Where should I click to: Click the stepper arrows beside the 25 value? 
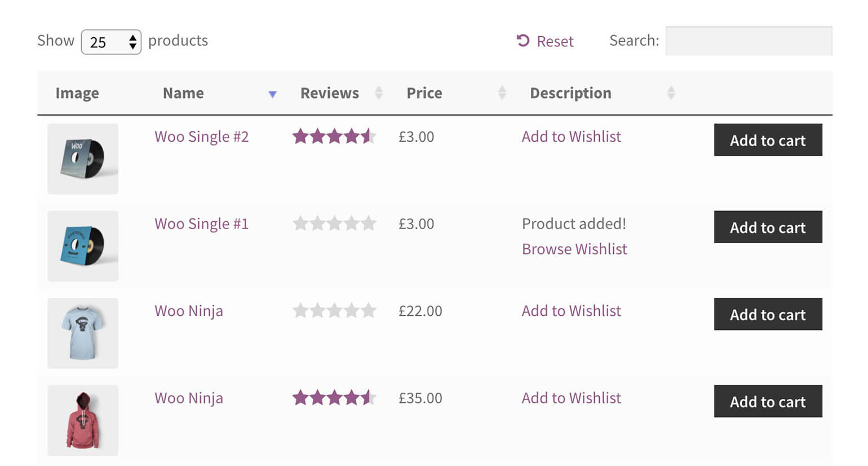click(x=132, y=42)
